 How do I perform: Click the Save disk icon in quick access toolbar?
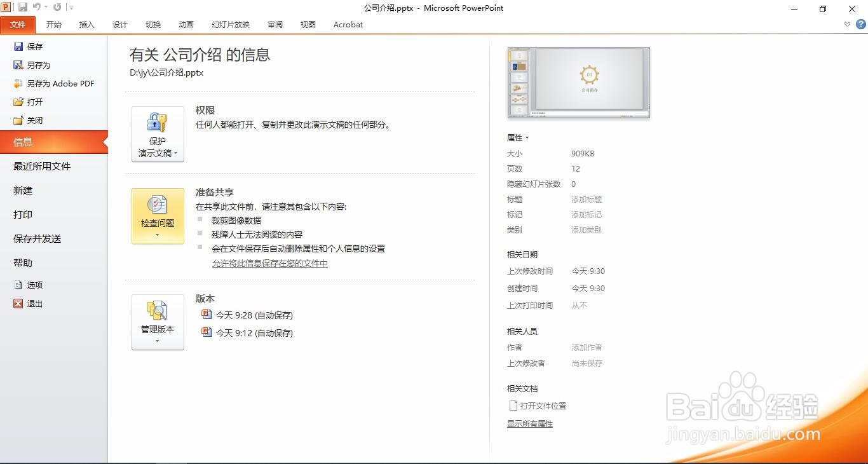(x=23, y=7)
